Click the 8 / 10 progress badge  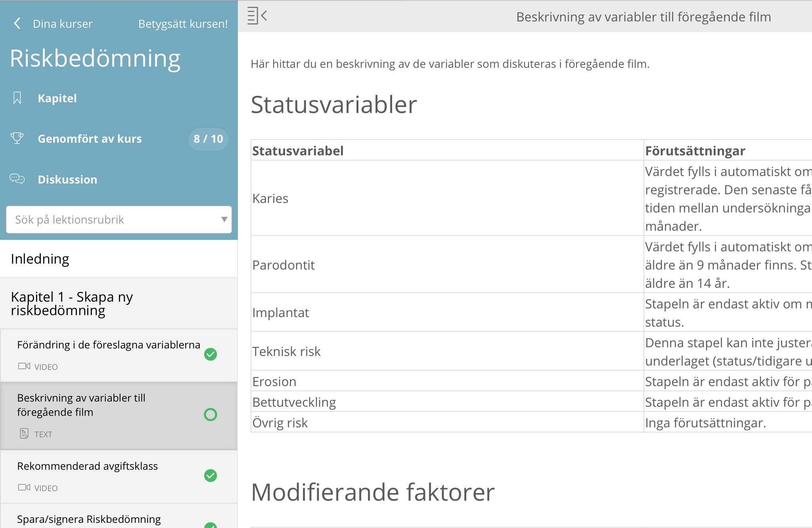[208, 139]
